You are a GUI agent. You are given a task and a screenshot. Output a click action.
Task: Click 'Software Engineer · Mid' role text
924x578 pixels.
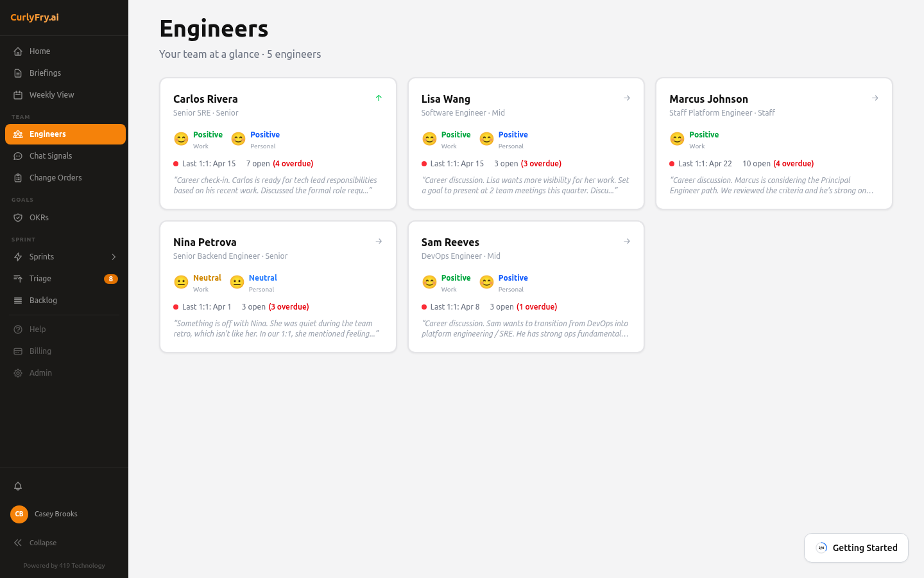click(463, 113)
